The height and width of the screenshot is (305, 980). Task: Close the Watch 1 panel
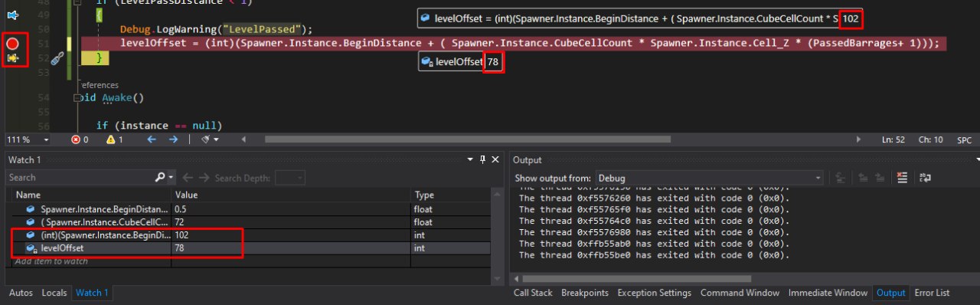click(495, 159)
